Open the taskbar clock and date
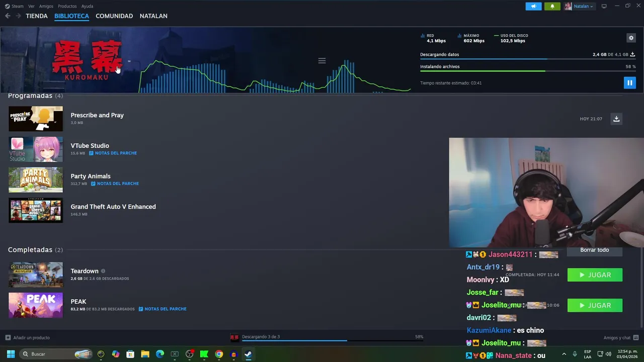The width and height of the screenshot is (644, 362). (627, 354)
